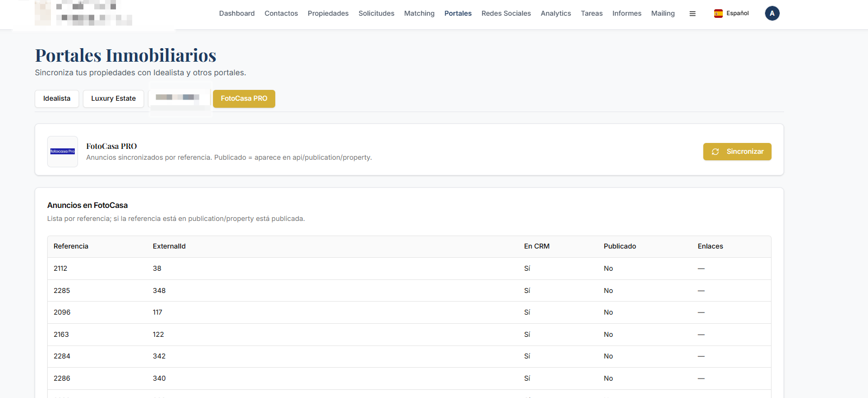Open the Tareas section

(592, 14)
